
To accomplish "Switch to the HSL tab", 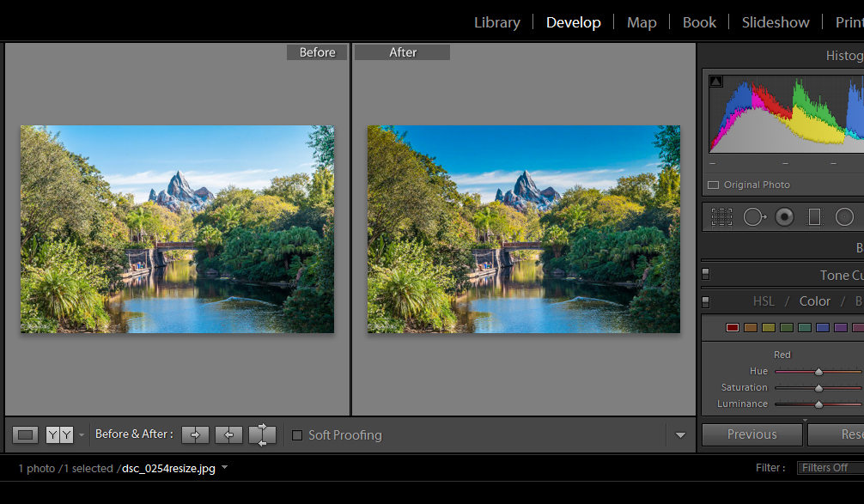I will [x=764, y=301].
